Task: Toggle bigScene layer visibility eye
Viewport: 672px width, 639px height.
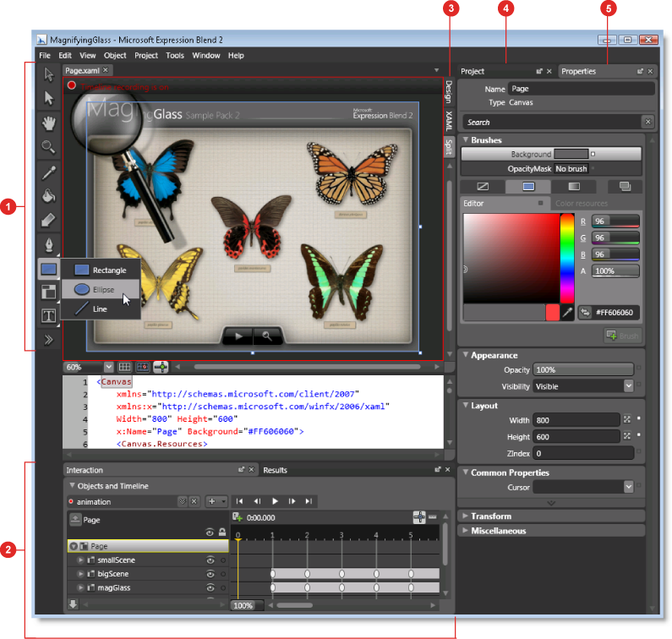Action: pos(210,574)
